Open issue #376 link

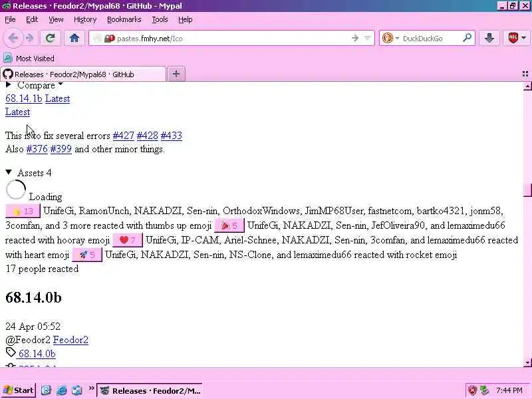tap(37, 149)
